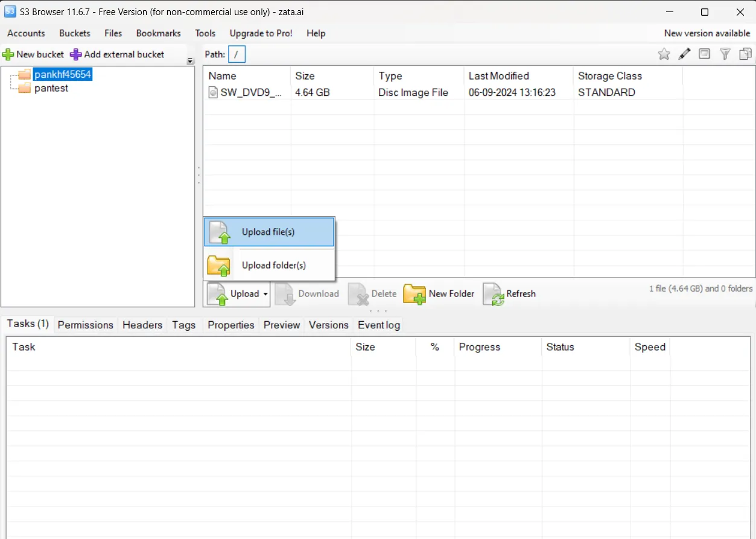
Task: Open the Buckets menu
Action: (75, 33)
